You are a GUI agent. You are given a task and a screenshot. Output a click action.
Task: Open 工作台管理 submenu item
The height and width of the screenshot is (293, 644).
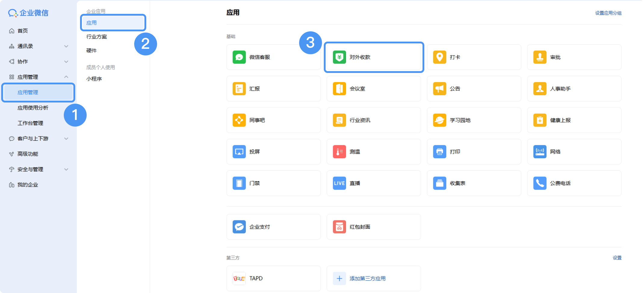pos(30,123)
